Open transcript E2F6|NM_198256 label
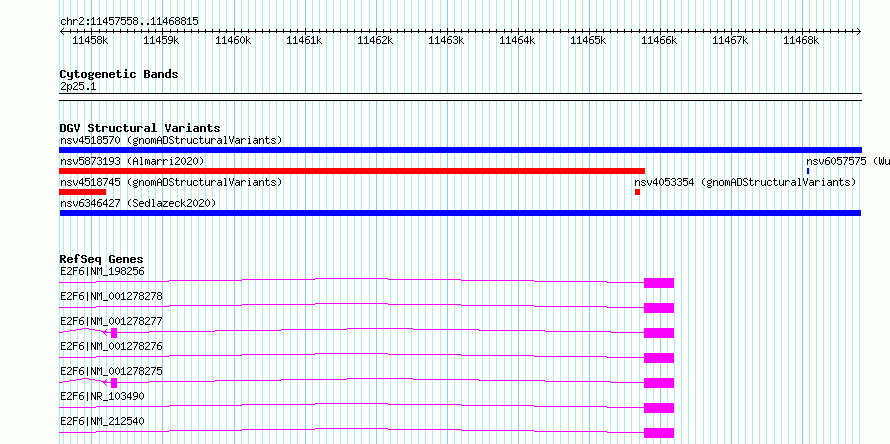The image size is (890, 444). click(x=102, y=271)
